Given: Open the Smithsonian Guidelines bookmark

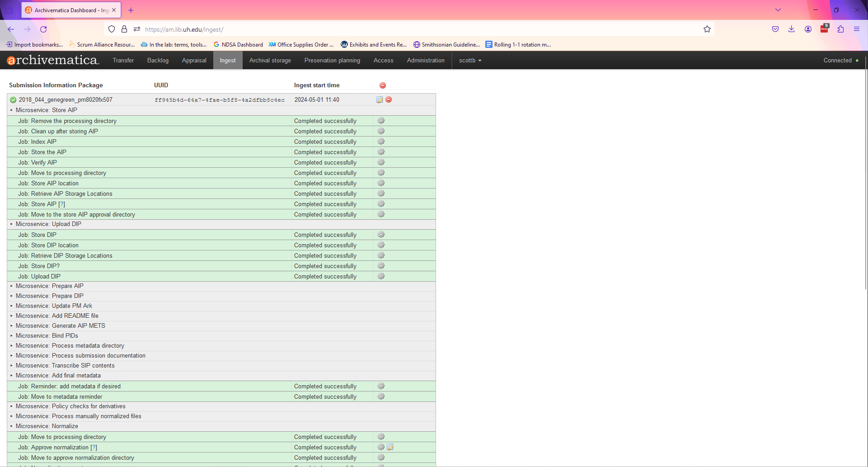Looking at the screenshot, I should [446, 45].
